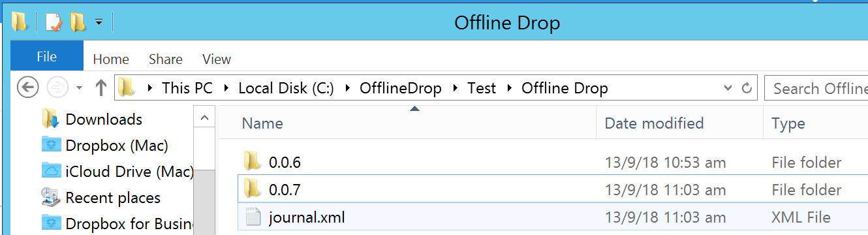Click the Forward navigation arrow
868x235 pixels.
[x=57, y=87]
